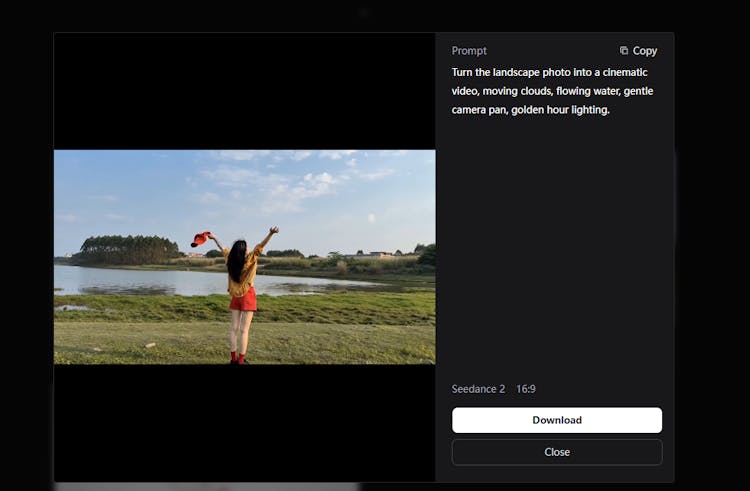This screenshot has width=750, height=491.
Task: Click the lake water in the preview
Action: click(140, 279)
